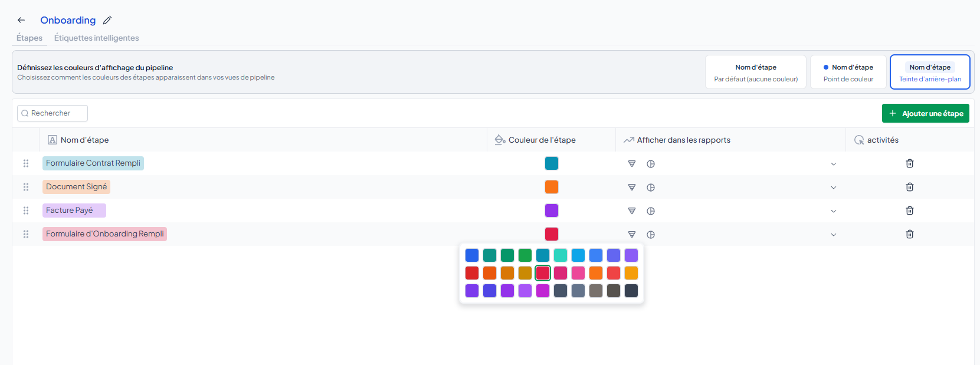Pick the light turquoise swatch in palette
Screen dimensions: 980x365
point(561,255)
